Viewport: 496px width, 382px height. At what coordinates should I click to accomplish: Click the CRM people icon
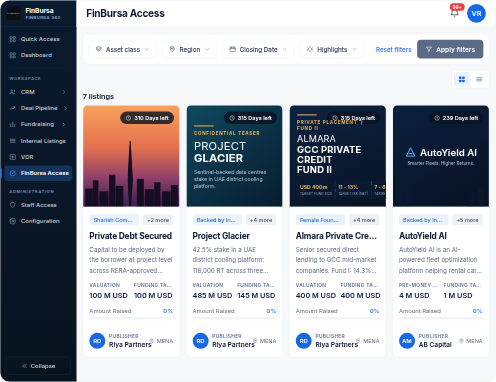(x=13, y=92)
